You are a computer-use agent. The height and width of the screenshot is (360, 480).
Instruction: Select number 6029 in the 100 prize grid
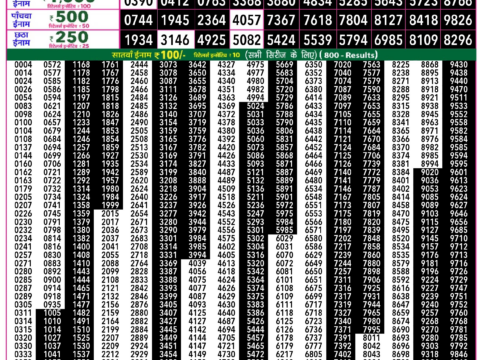click(x=285, y=238)
